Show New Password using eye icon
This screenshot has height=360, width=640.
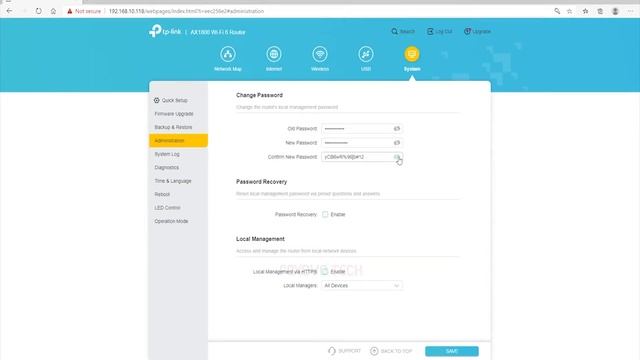pyautogui.click(x=397, y=143)
